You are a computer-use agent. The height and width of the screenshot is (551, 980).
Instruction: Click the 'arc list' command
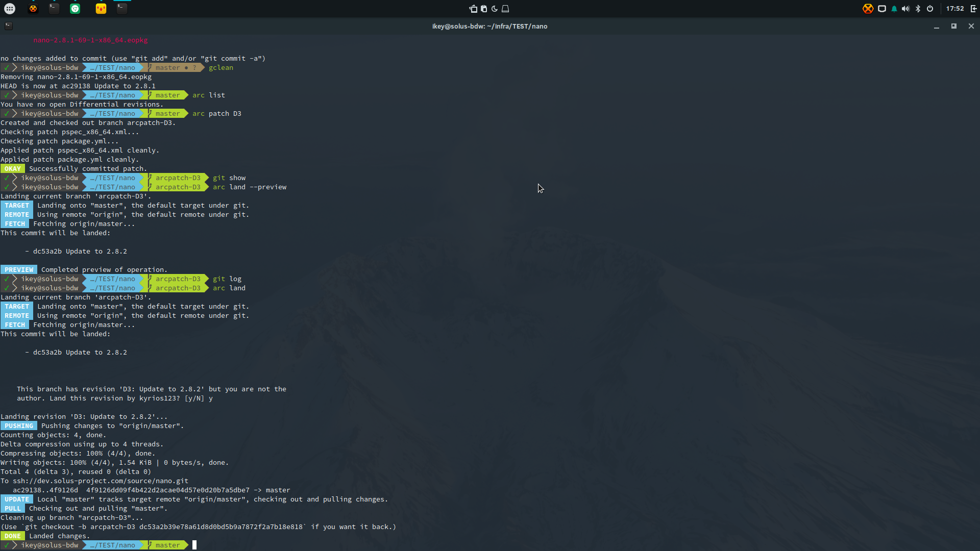(209, 95)
